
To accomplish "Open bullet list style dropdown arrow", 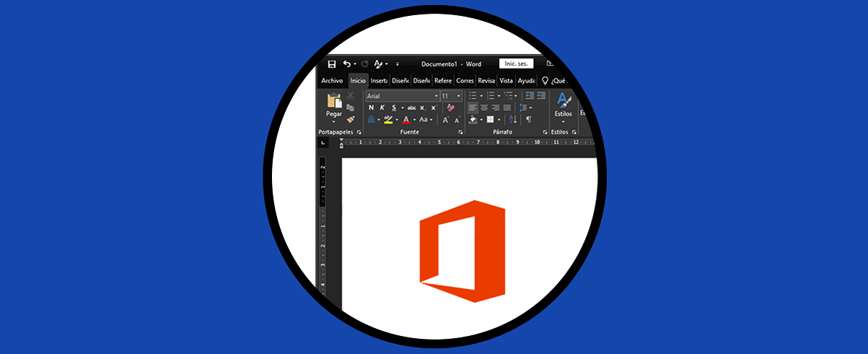I will point(481,95).
